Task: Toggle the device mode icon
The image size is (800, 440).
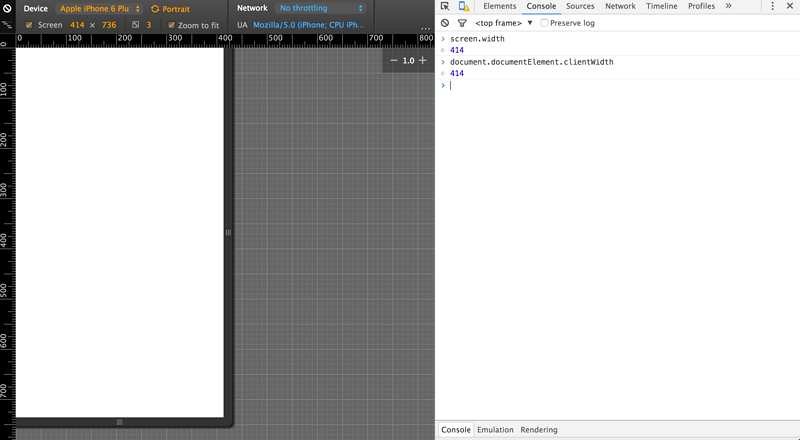Action: click(x=463, y=6)
